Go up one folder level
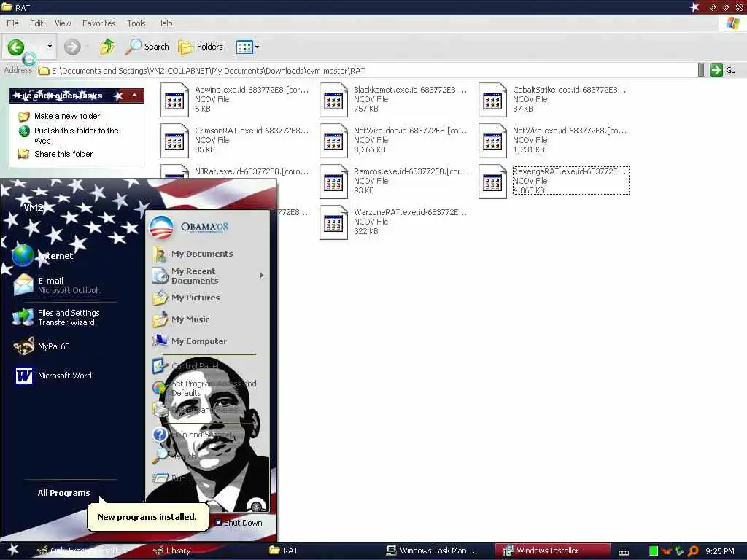The height and width of the screenshot is (560, 747). [x=107, y=47]
